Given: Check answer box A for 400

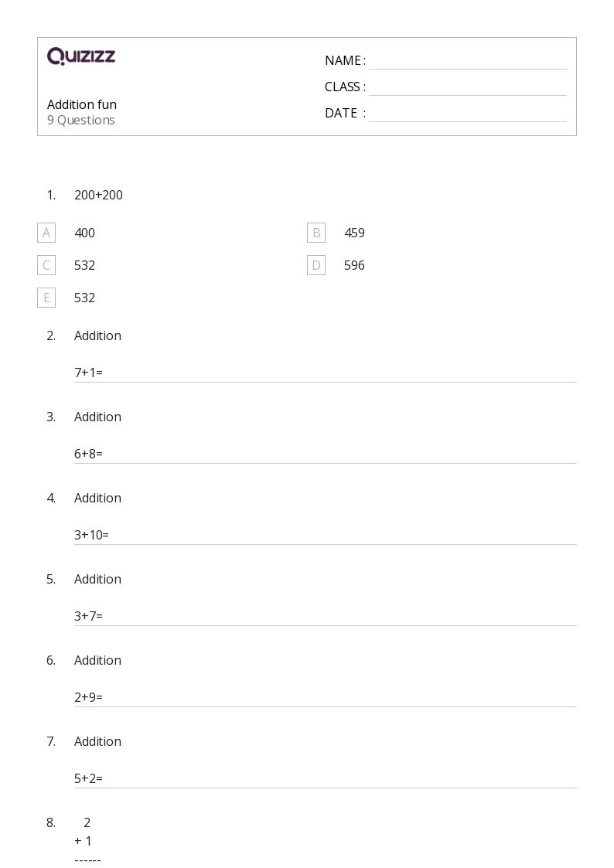Looking at the screenshot, I should point(46,233).
